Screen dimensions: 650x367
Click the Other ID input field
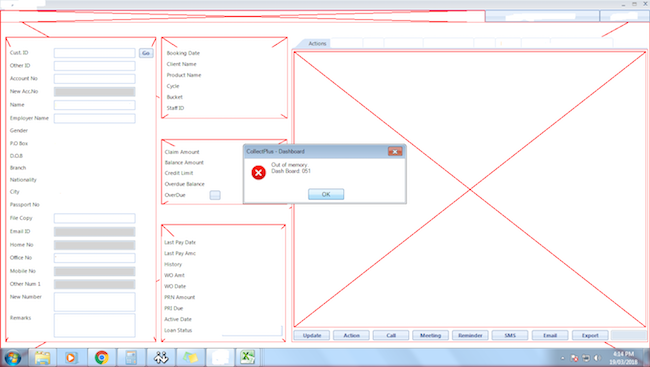pyautogui.click(x=95, y=66)
